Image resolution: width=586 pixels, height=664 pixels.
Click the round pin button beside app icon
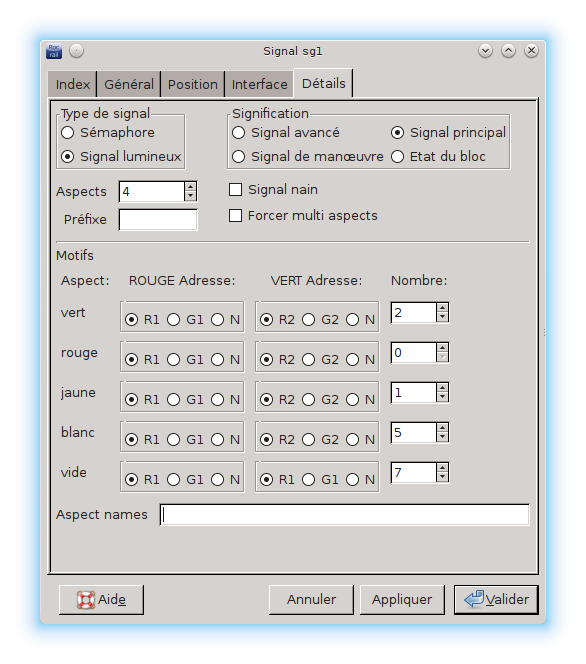click(77, 51)
